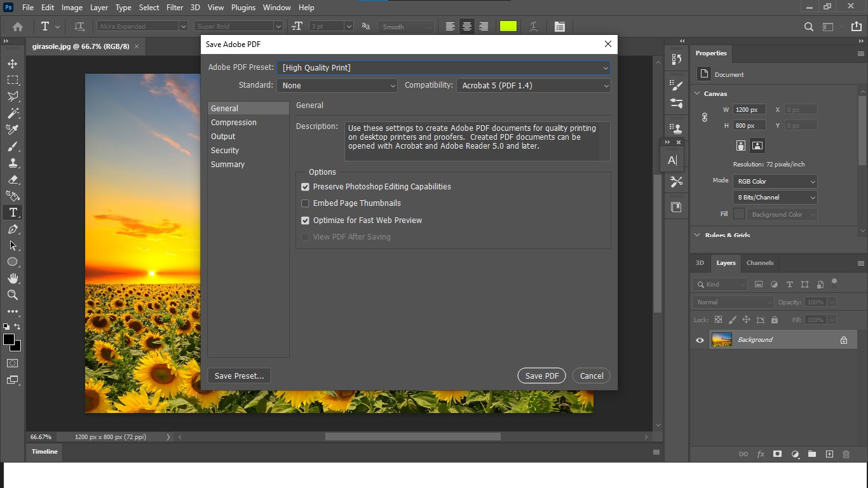Select the Move tool
Image resolution: width=868 pixels, height=488 pixels.
tap(12, 63)
